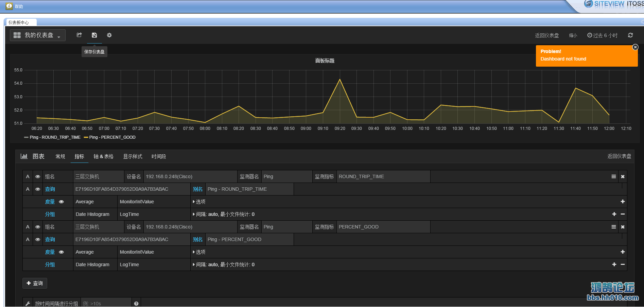Click the A letter toggle on PERCENT_GOOD 查询 row
Image resolution: width=644 pixels, height=307 pixels.
(x=28, y=239)
